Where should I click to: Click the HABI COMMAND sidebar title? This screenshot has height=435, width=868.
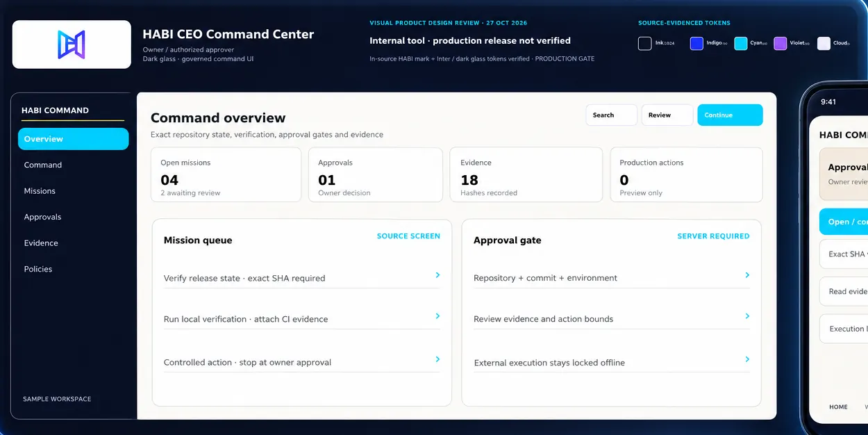55,110
